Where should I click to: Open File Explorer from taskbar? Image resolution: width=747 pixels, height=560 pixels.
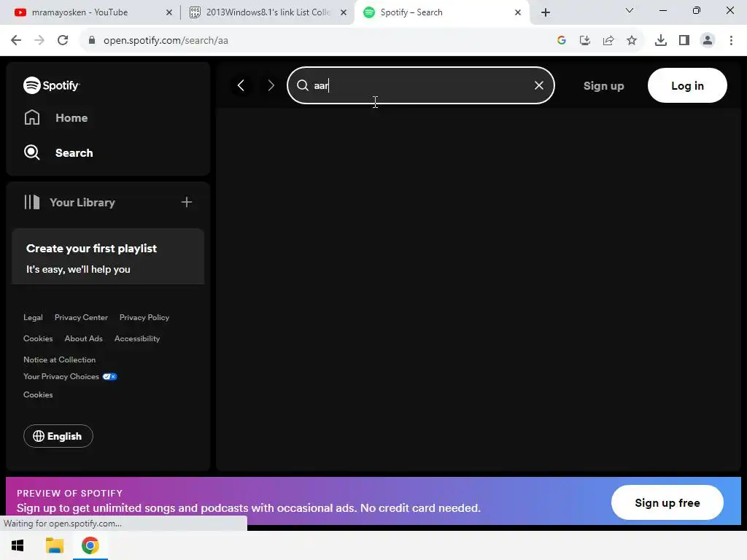(54, 545)
